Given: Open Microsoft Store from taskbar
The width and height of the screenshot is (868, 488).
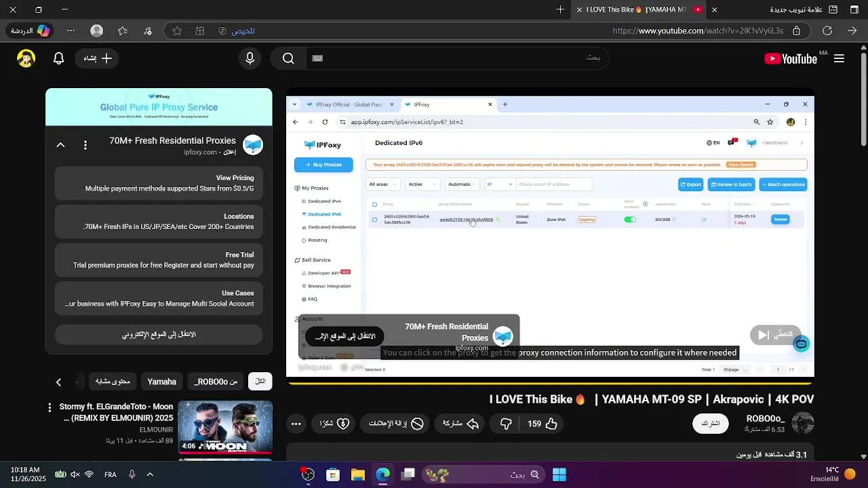Looking at the screenshot, I should (332, 474).
